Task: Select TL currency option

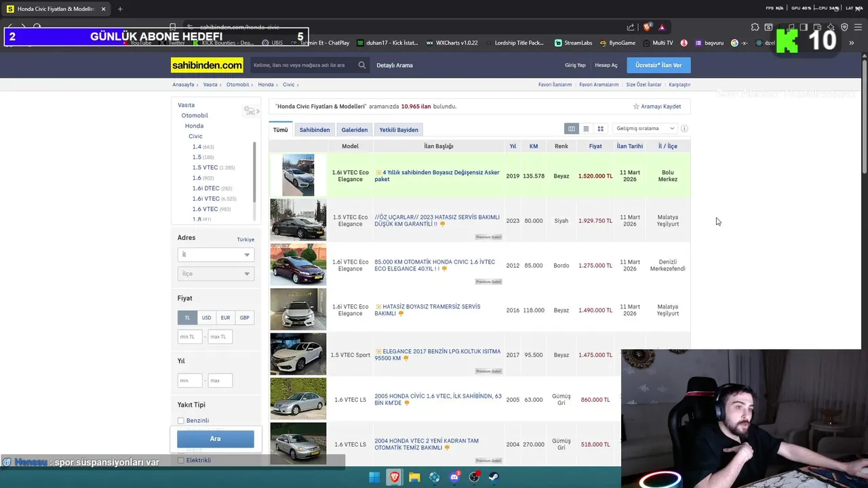Action: click(187, 317)
